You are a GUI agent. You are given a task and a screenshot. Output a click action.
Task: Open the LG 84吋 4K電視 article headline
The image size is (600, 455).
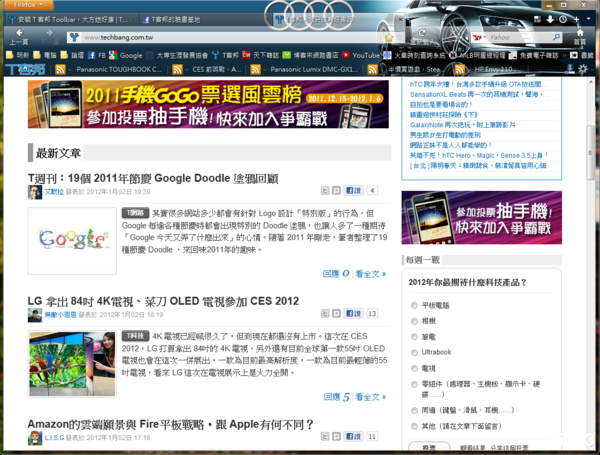click(162, 300)
